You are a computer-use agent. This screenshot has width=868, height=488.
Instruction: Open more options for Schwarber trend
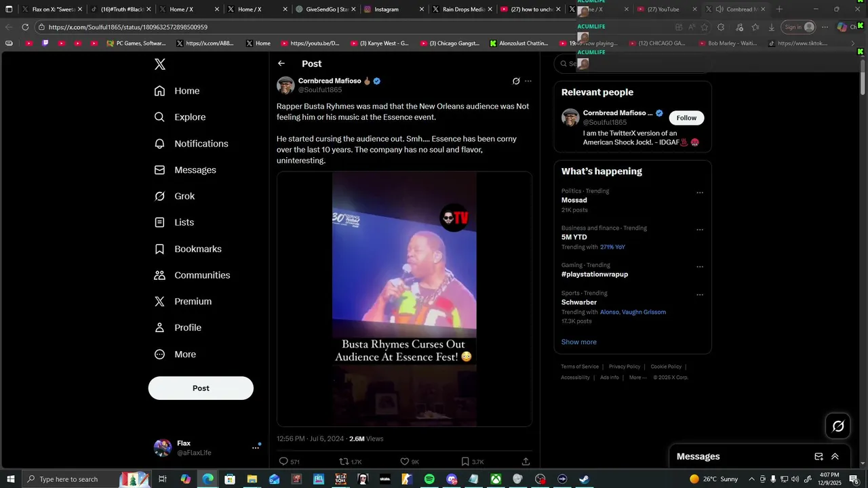click(700, 295)
